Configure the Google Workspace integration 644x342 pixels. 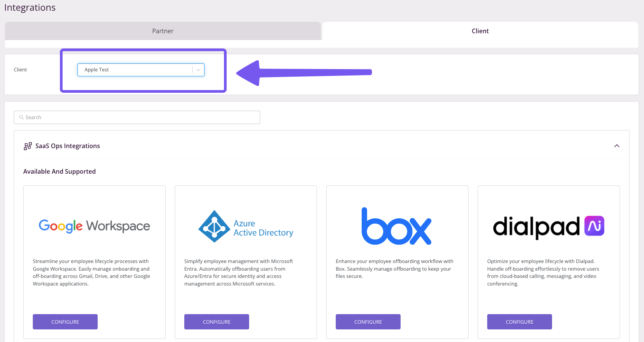[x=65, y=322]
